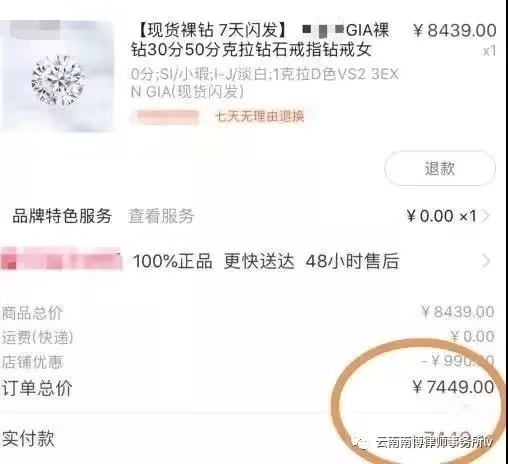The image size is (508, 464).
Task: Click the 云南南博律师事务所 watermark text
Action: [432, 443]
